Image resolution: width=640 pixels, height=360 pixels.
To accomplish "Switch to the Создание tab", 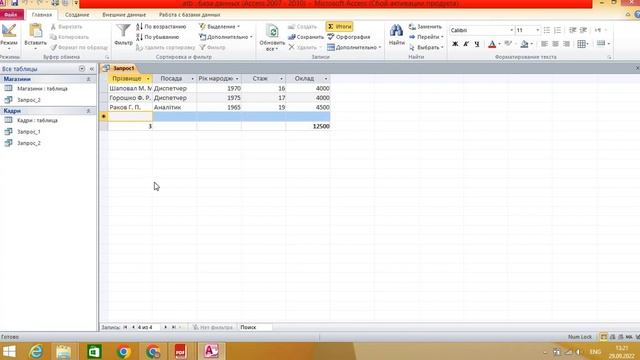I will [x=77, y=15].
